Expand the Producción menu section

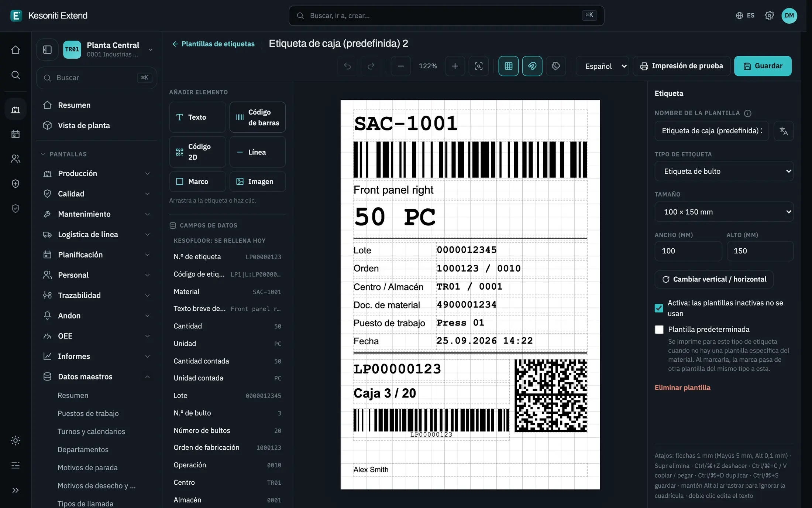coord(97,174)
